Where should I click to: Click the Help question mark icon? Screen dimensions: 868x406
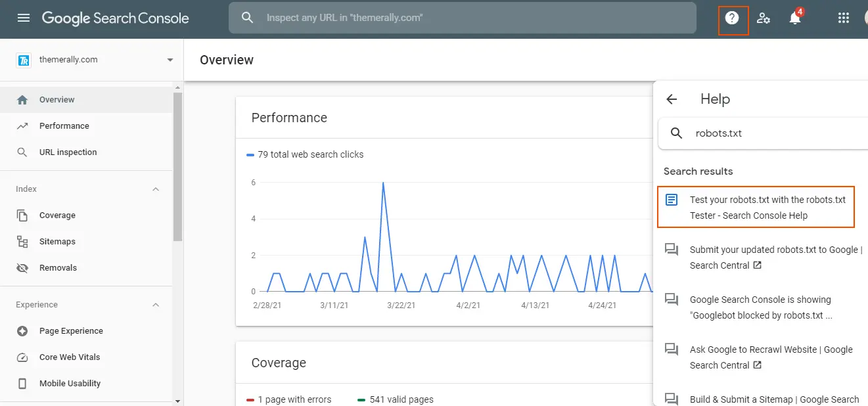(x=732, y=18)
